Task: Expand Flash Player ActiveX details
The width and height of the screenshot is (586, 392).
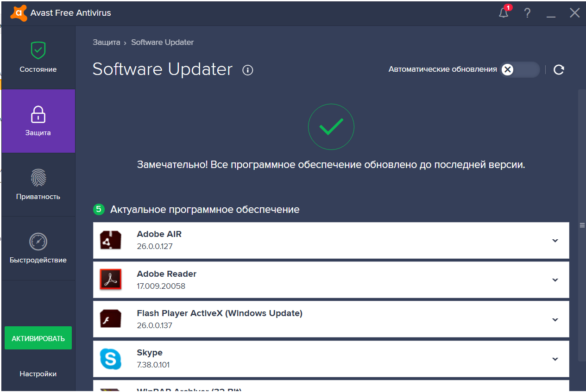Action: (x=554, y=319)
